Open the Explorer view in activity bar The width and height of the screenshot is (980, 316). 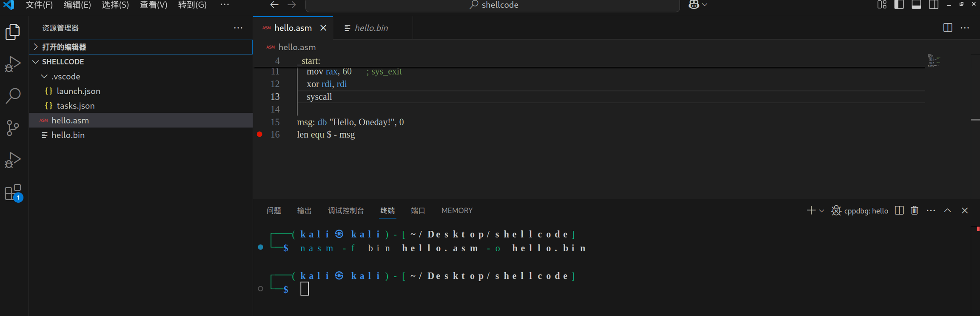[x=13, y=32]
